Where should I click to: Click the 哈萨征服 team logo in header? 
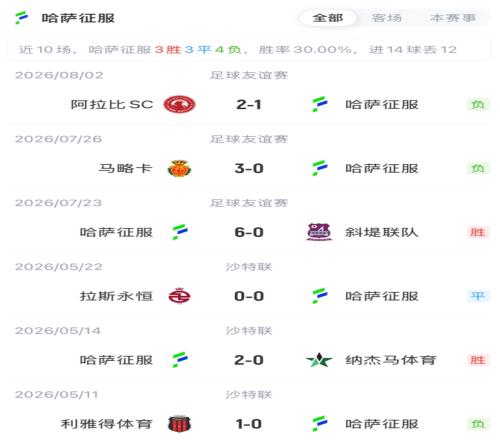tap(22, 18)
